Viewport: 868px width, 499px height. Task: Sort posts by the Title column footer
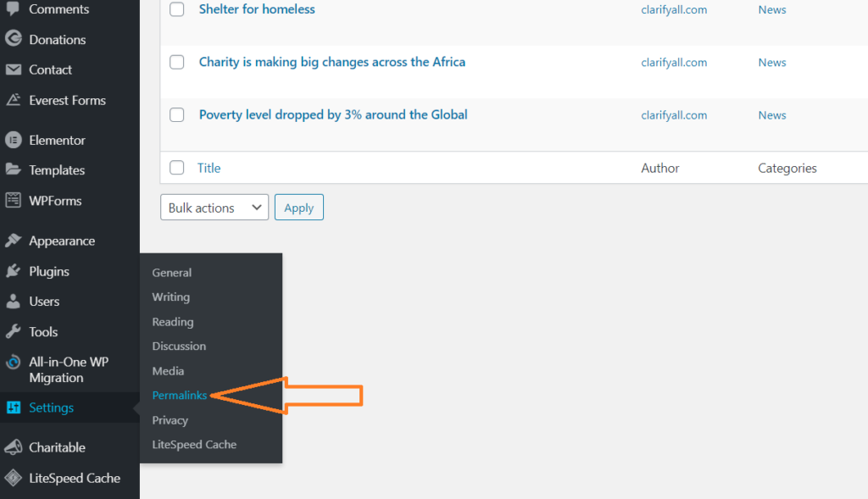tap(209, 169)
